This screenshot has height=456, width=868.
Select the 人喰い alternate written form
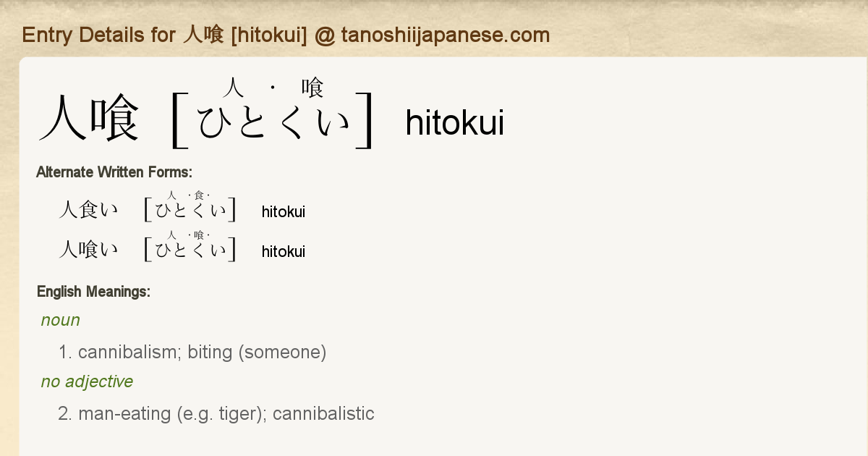pyautogui.click(x=88, y=250)
